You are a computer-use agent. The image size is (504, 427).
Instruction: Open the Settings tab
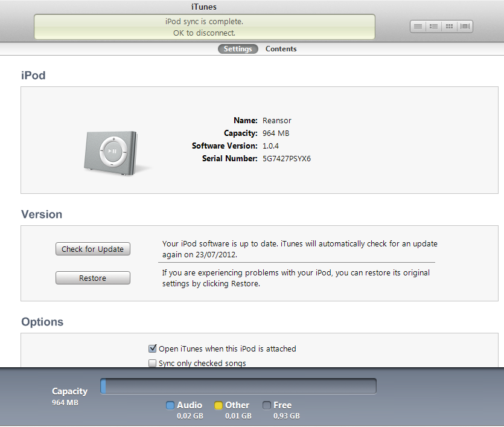point(238,49)
